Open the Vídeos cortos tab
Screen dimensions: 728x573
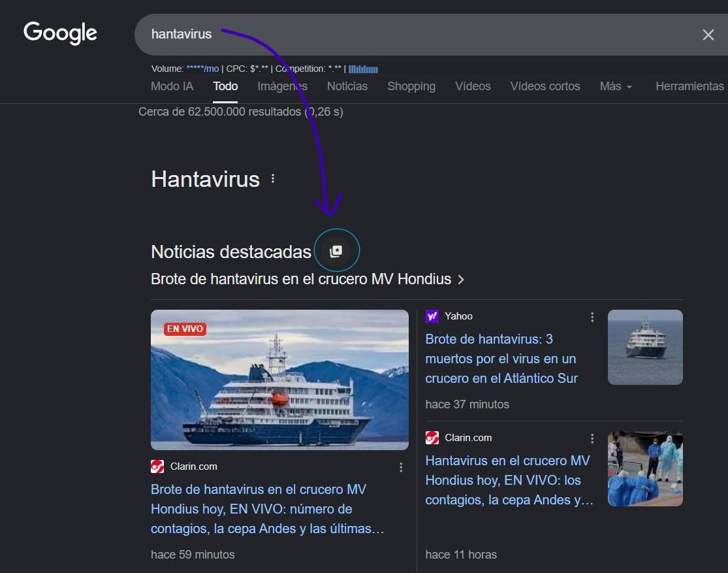[x=545, y=86]
